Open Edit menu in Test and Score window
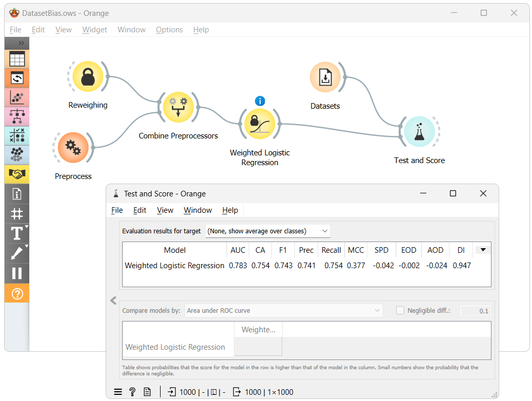The height and width of the screenshot is (401, 532). pos(140,210)
